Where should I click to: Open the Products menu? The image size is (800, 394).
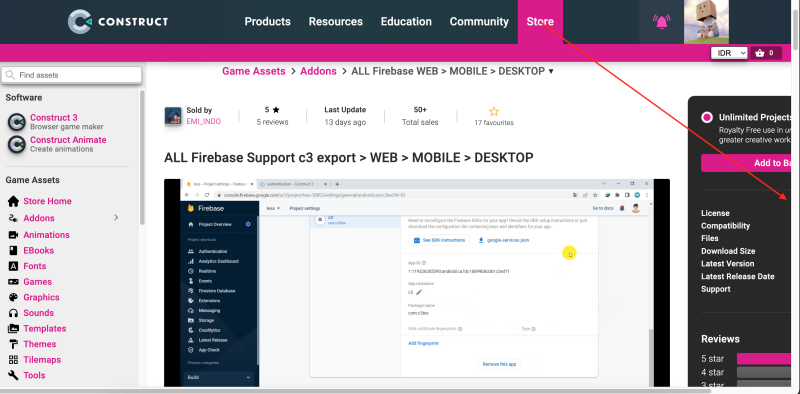[x=267, y=22]
